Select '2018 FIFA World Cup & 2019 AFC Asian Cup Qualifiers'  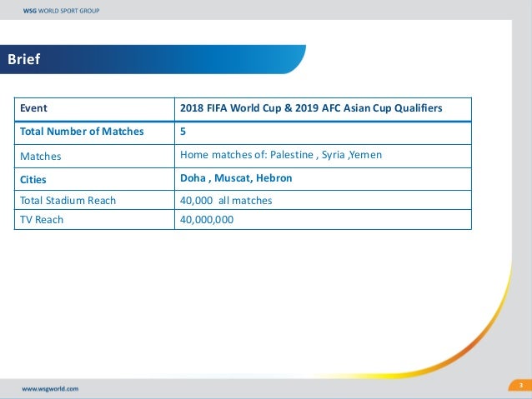[311, 108]
